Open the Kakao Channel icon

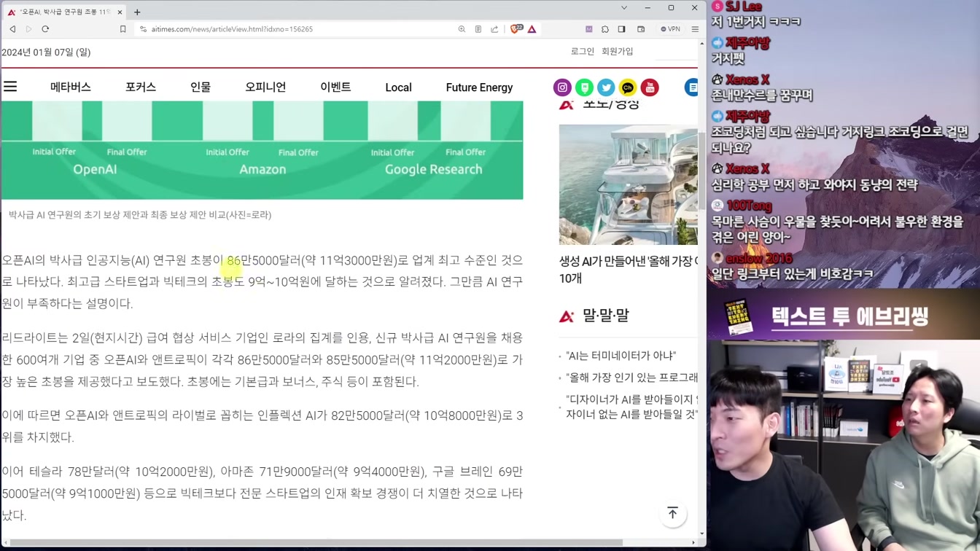(x=628, y=87)
